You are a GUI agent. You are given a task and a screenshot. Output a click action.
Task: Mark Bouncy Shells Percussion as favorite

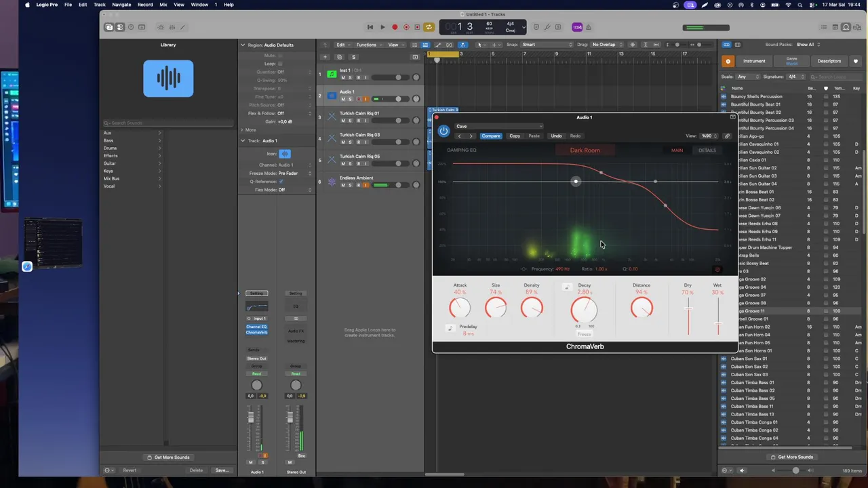click(825, 96)
